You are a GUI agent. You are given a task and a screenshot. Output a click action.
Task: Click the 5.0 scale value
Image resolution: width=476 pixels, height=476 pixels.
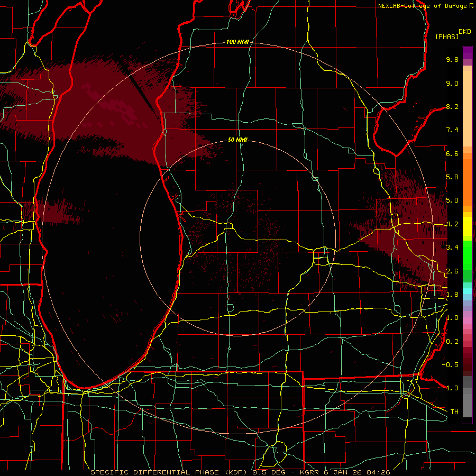(452, 200)
